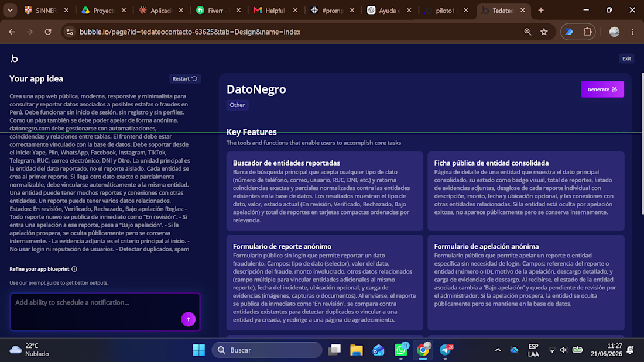The height and width of the screenshot is (362, 644).
Task: Click the address bar URL
Action: (190, 32)
